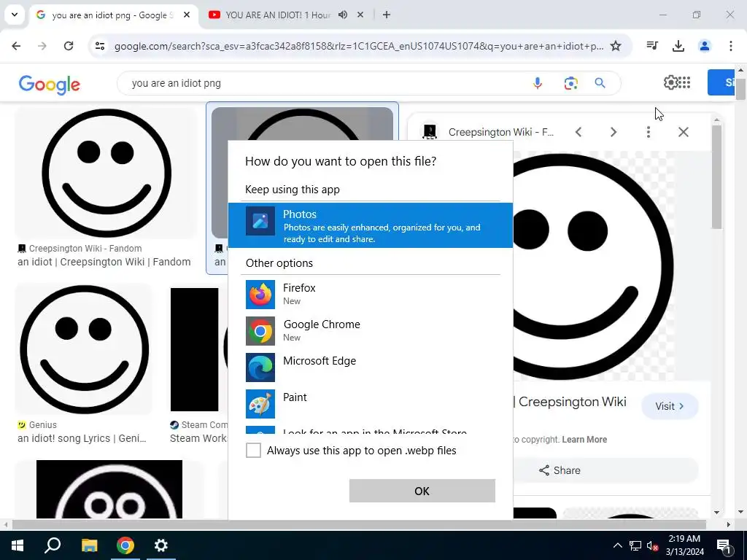The image size is (747, 560).
Task: Open the network tray icon
Action: pos(635,545)
